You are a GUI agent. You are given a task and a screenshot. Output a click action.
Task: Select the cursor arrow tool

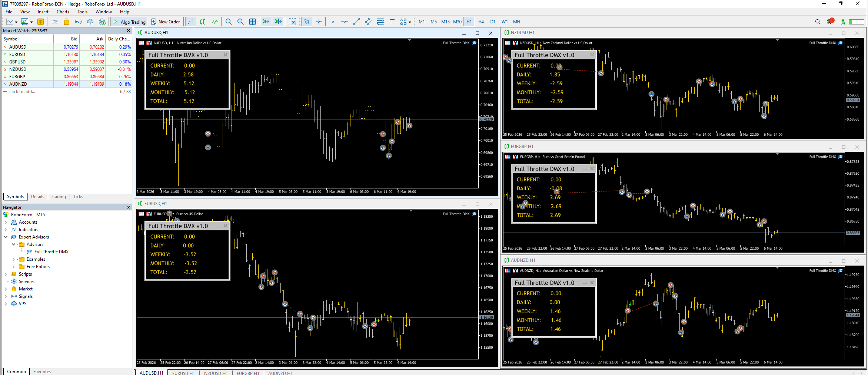307,22
